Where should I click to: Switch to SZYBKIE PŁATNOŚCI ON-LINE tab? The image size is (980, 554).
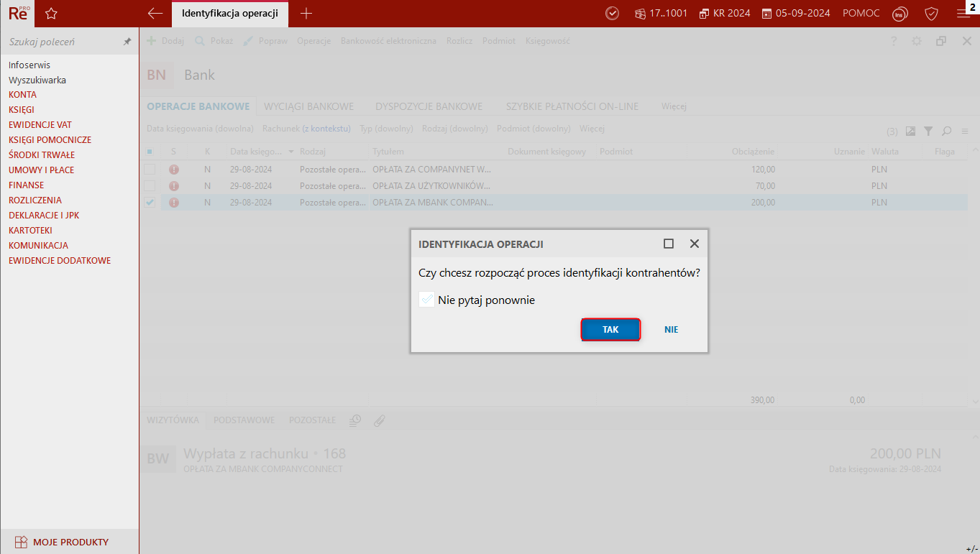[x=572, y=106]
